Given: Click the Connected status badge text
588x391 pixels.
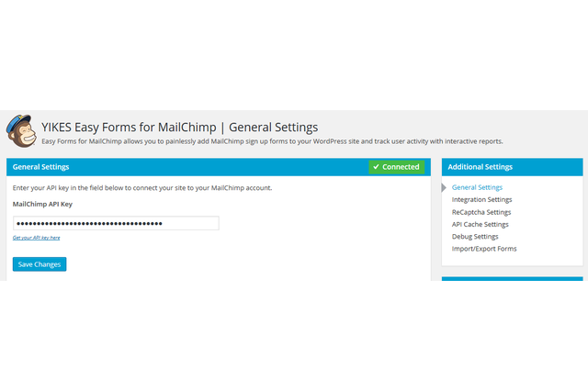Looking at the screenshot, I should pos(401,167).
